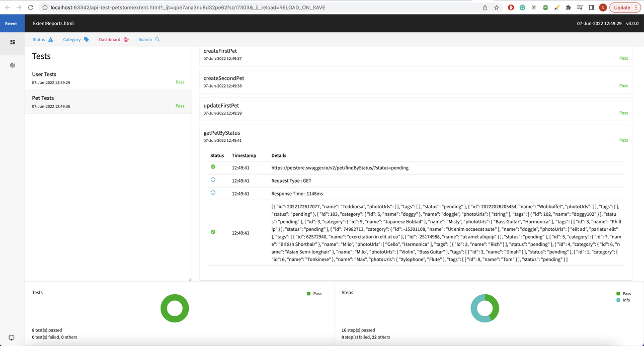Expand the updateFirstPet test

416,109
